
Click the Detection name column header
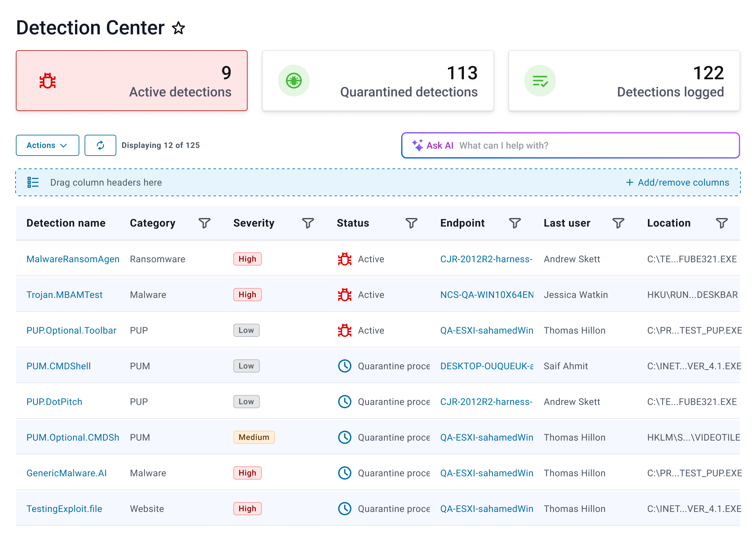66,223
